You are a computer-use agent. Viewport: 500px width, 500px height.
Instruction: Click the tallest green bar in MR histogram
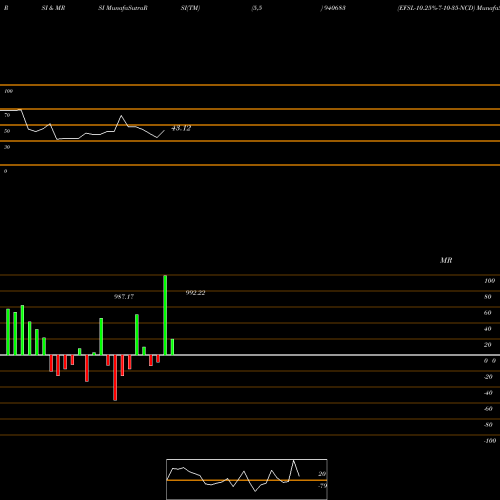(x=165, y=315)
